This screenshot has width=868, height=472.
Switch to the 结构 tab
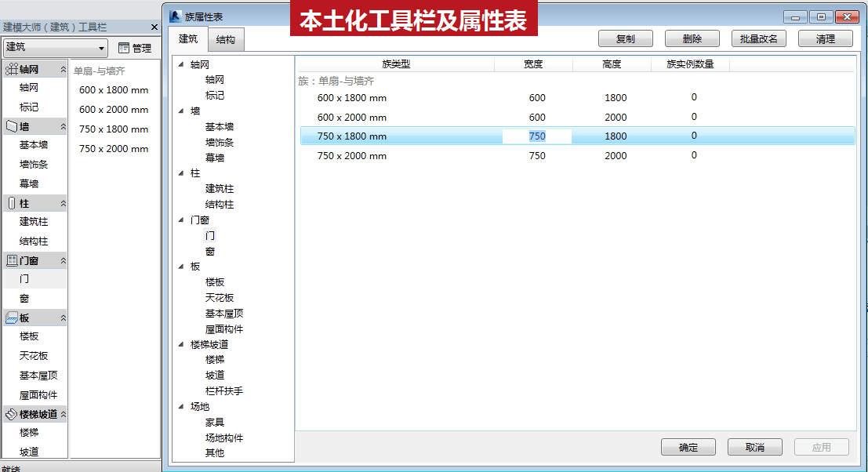pyautogui.click(x=225, y=39)
